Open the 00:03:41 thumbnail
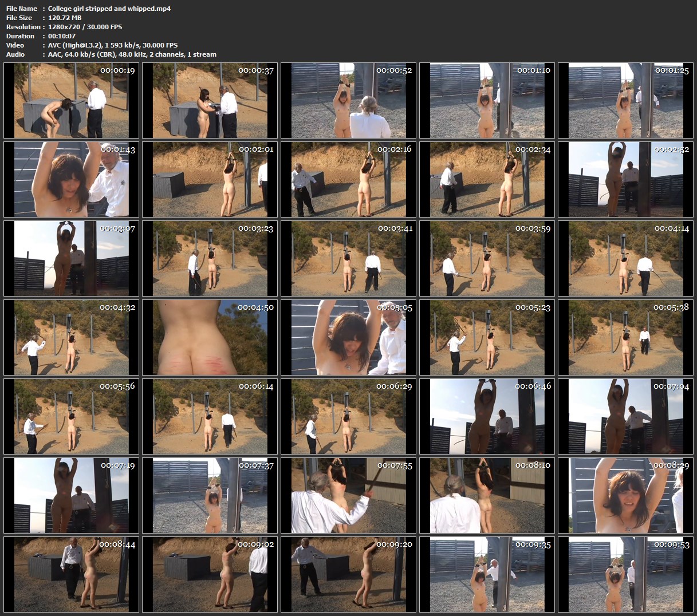 [349, 259]
